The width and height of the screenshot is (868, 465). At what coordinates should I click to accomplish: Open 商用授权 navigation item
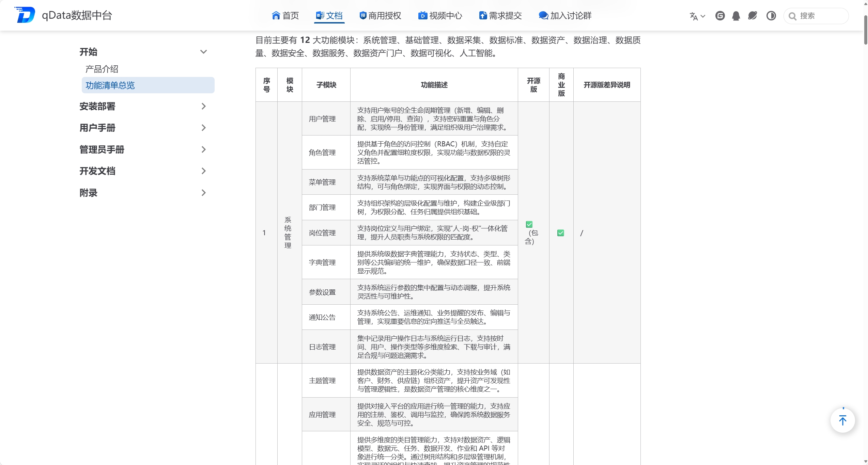pyautogui.click(x=380, y=16)
